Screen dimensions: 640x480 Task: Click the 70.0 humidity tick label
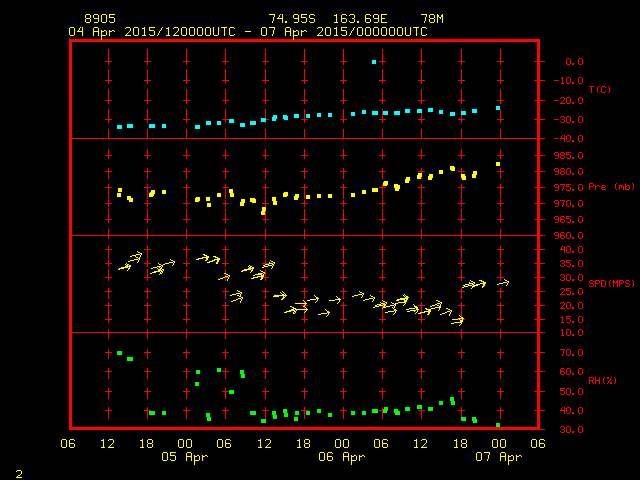point(570,353)
